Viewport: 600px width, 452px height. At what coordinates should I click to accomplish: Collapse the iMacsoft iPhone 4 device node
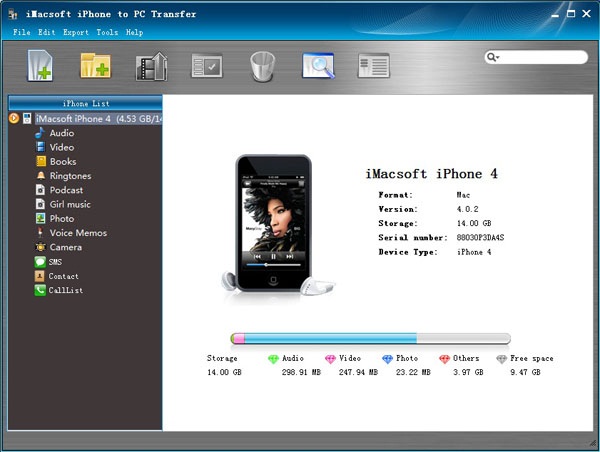coord(13,119)
